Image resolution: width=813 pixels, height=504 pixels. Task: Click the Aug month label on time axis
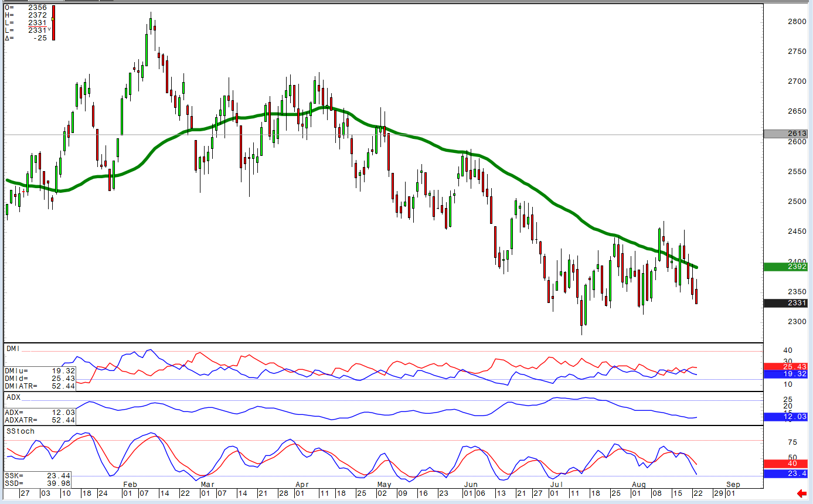click(640, 485)
